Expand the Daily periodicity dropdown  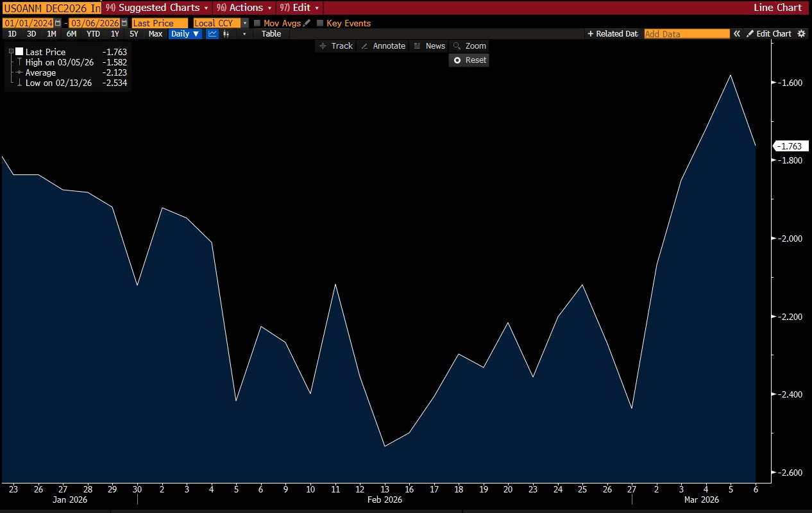pos(185,34)
